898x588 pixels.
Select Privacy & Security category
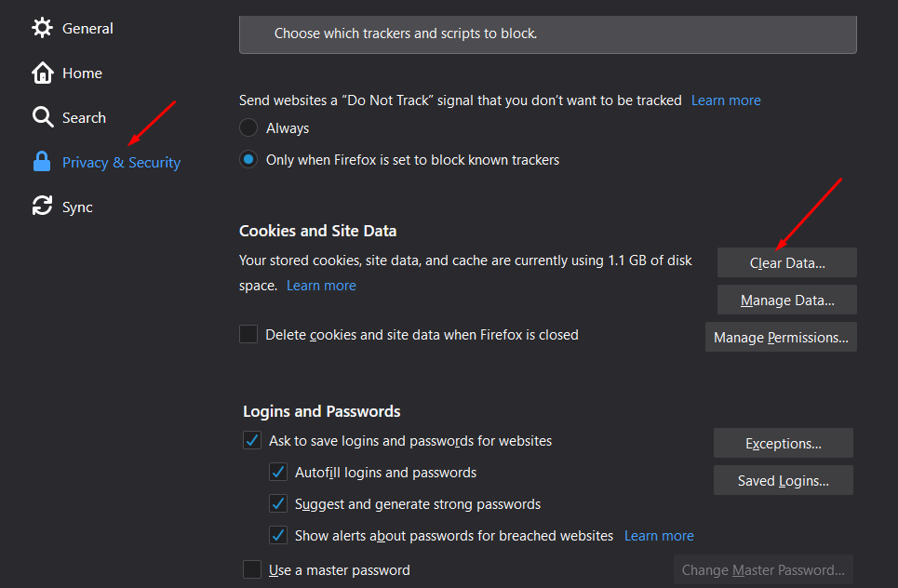[121, 163]
